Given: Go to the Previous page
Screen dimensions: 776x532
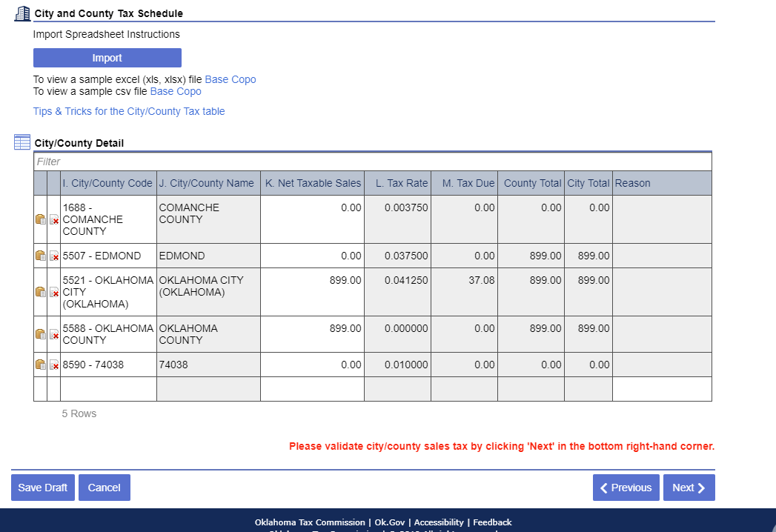Looking at the screenshot, I should (x=626, y=488).
